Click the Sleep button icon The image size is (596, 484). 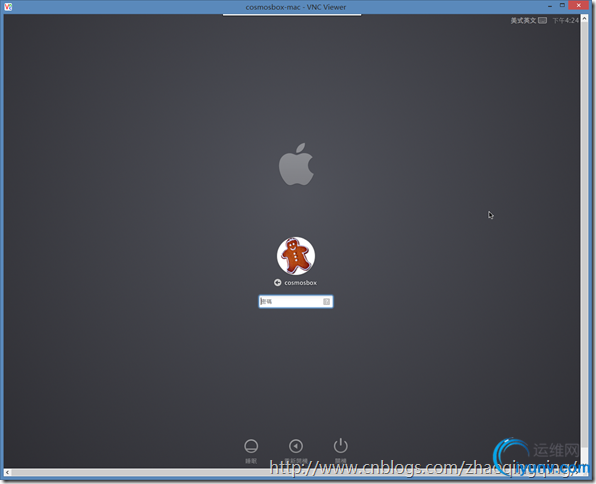pos(251,446)
